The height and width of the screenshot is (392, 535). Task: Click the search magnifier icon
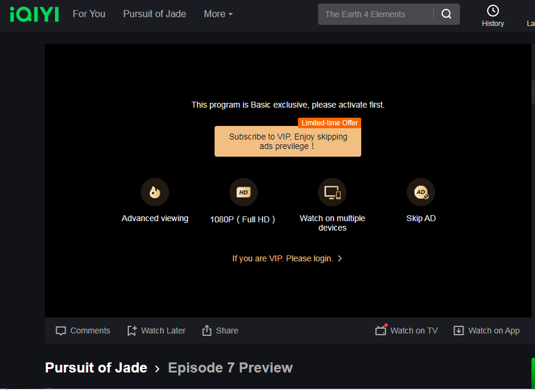point(446,14)
